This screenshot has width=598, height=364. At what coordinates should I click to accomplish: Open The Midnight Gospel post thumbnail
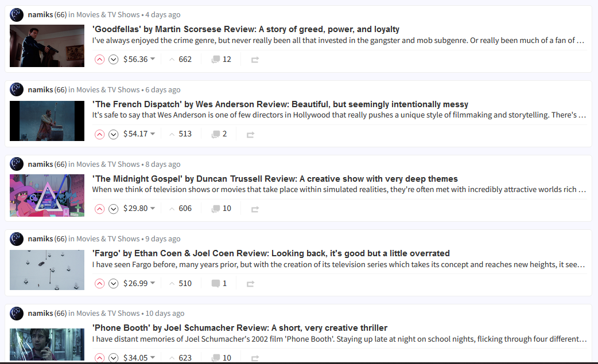pos(47,195)
